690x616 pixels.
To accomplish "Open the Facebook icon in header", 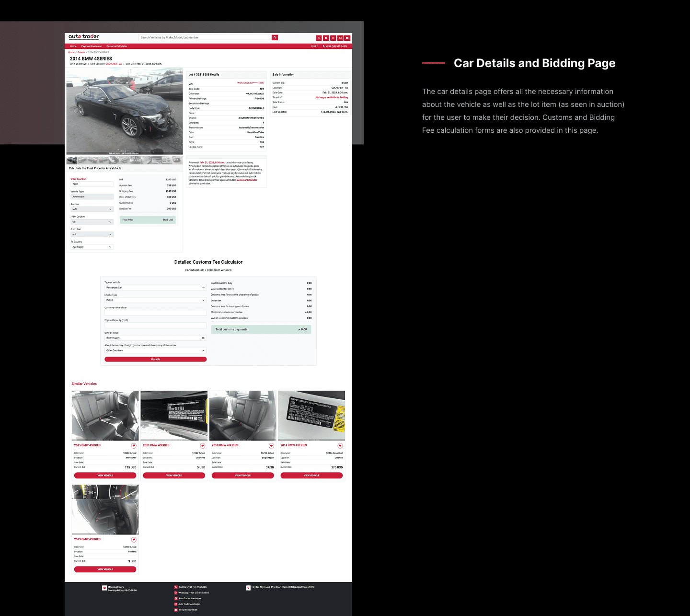I will point(326,38).
